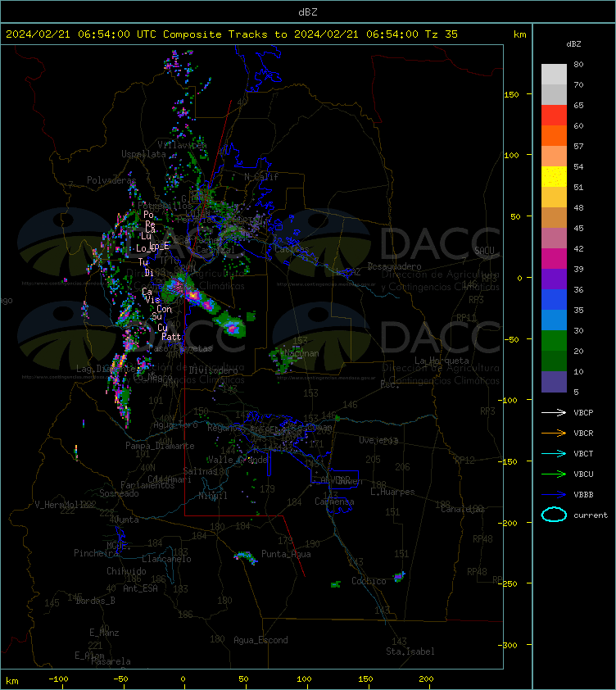Select the magenta 39-42 dBZ swatch
The height and width of the screenshot is (690, 616).
click(554, 259)
